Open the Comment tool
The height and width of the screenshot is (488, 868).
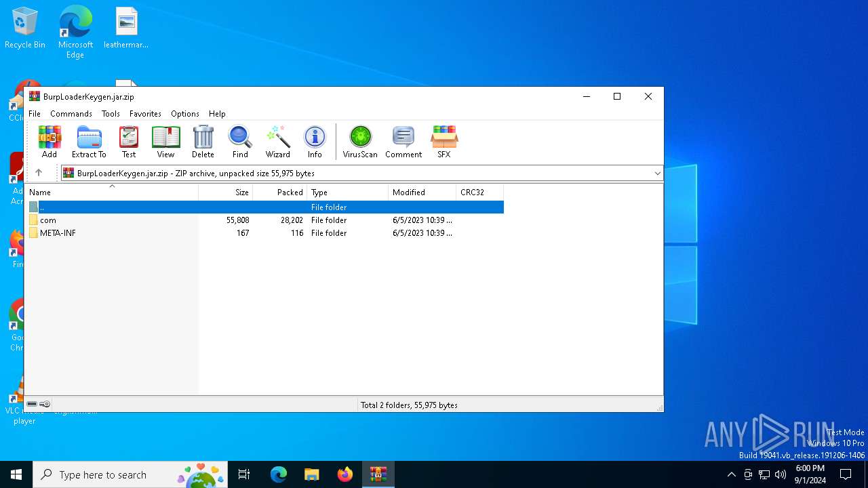tap(403, 142)
